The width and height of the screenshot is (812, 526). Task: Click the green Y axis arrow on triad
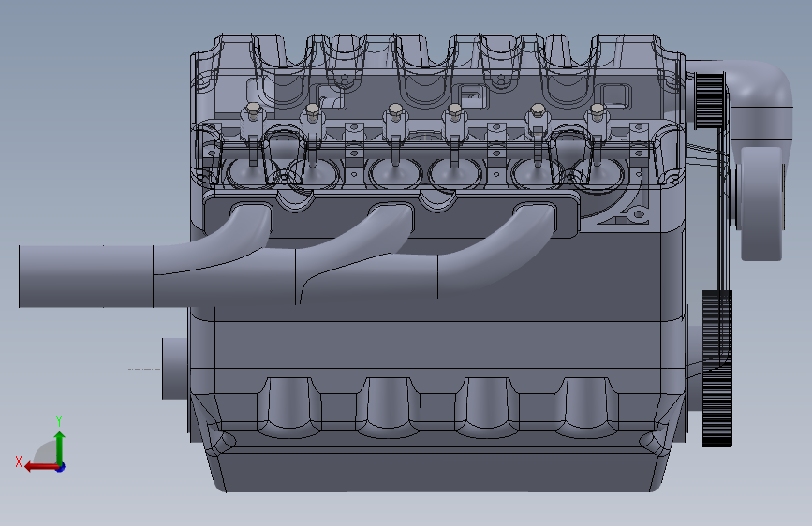tap(60, 447)
